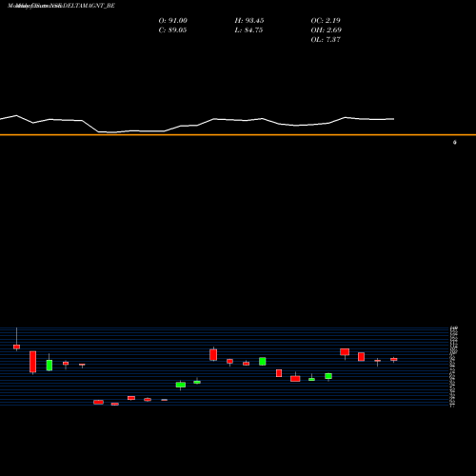Image resolution: width=476 pixels, height=476 pixels.
Task: Click the close price value C: 89.05
Action: point(172,30)
